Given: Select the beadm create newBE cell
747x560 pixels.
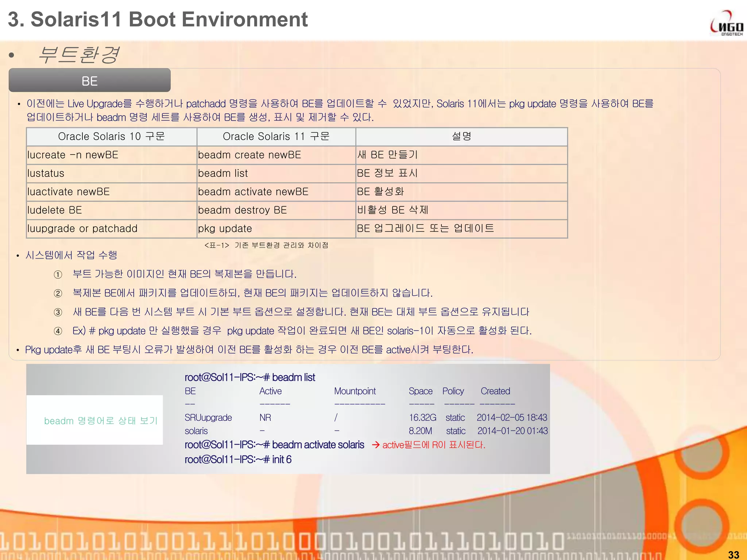Looking at the screenshot, I should pos(276,155).
